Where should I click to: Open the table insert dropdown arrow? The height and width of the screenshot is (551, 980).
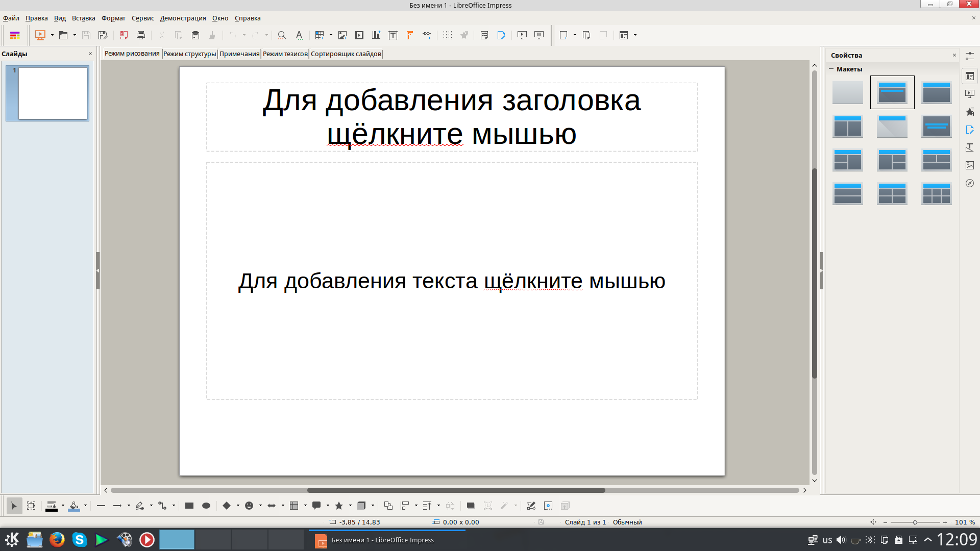[x=331, y=35]
